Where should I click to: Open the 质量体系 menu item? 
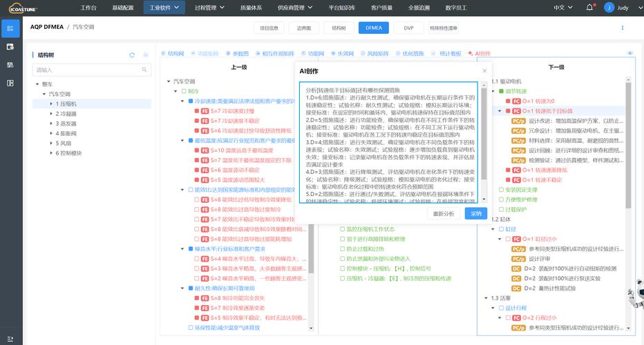click(x=251, y=8)
